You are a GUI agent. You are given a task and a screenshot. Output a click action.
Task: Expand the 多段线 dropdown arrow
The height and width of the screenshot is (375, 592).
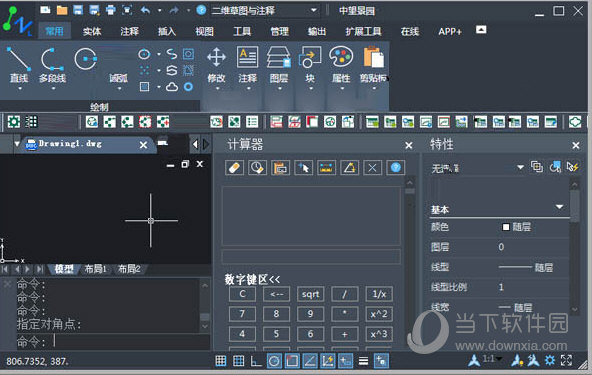coord(53,89)
